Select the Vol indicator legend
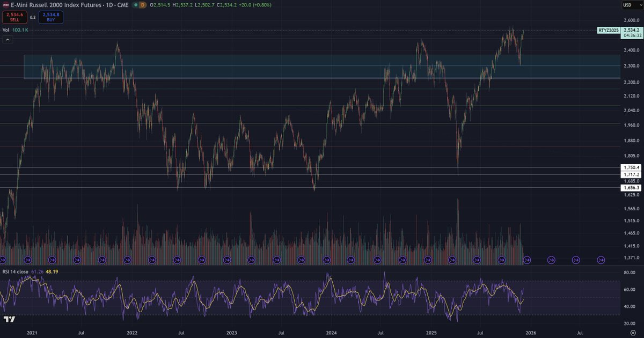Viewport: 644px width, 338px height. tap(6, 31)
